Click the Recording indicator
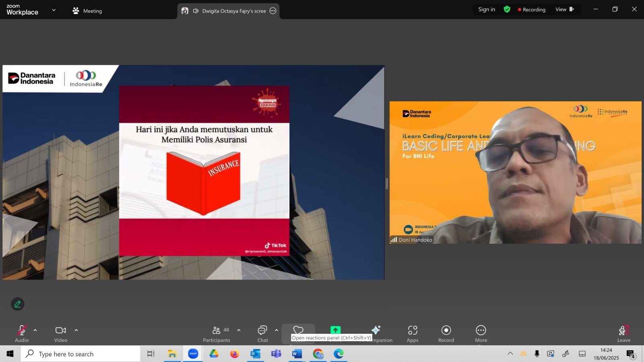 click(532, 10)
